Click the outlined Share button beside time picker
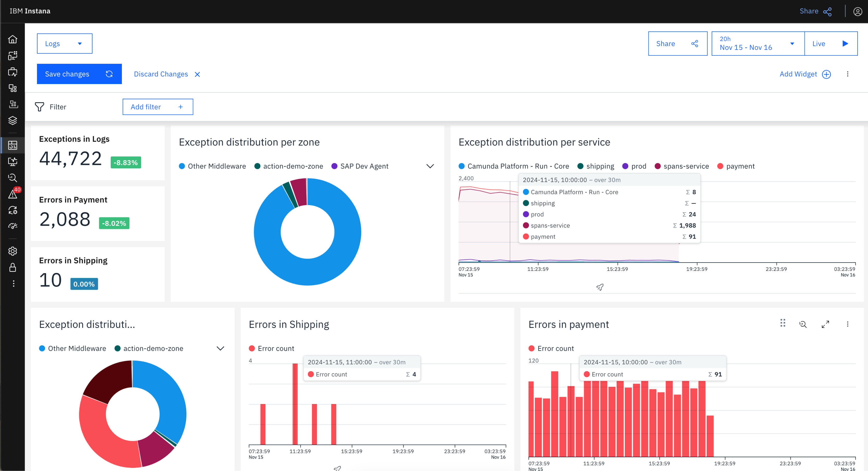 pyautogui.click(x=677, y=43)
